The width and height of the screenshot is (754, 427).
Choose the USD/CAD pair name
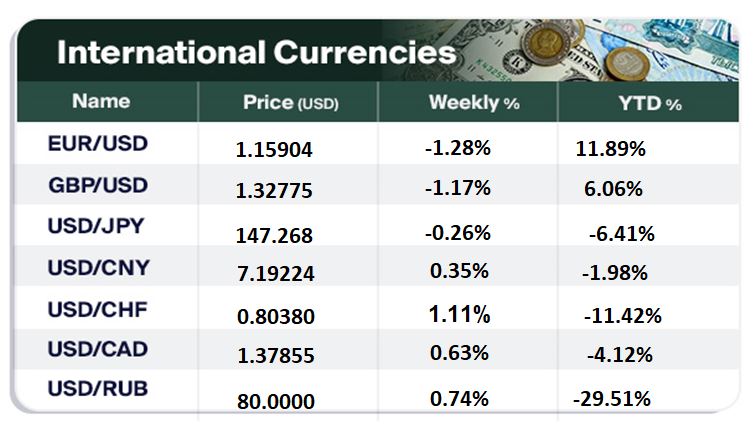98,350
